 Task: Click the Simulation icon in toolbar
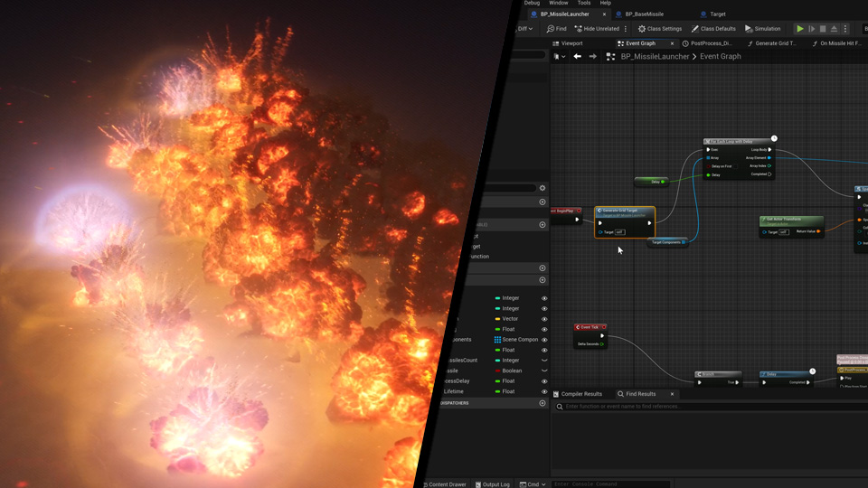point(749,29)
